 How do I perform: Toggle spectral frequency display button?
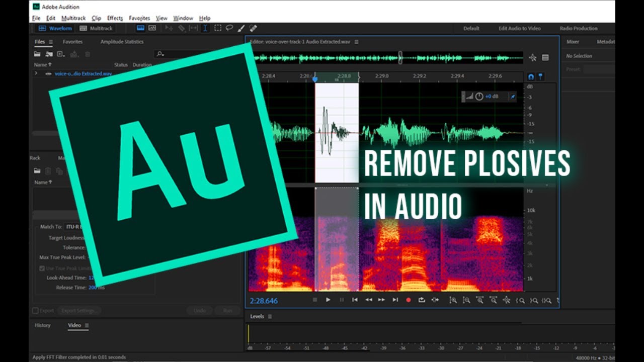pyautogui.click(x=140, y=28)
